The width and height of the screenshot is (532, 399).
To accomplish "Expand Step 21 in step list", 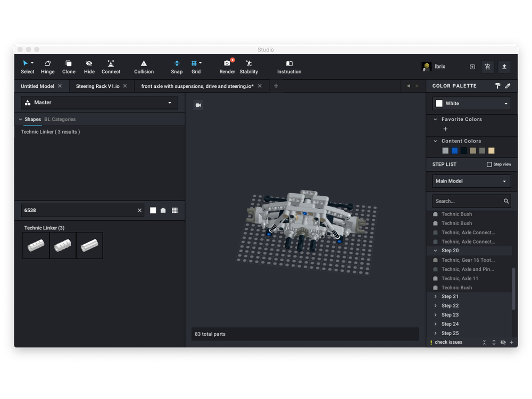I will tap(436, 296).
